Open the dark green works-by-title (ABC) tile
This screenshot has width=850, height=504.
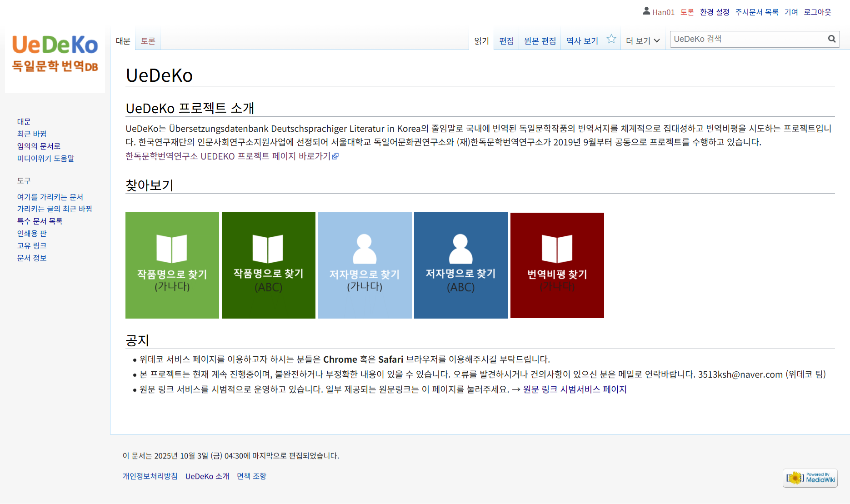pos(268,265)
